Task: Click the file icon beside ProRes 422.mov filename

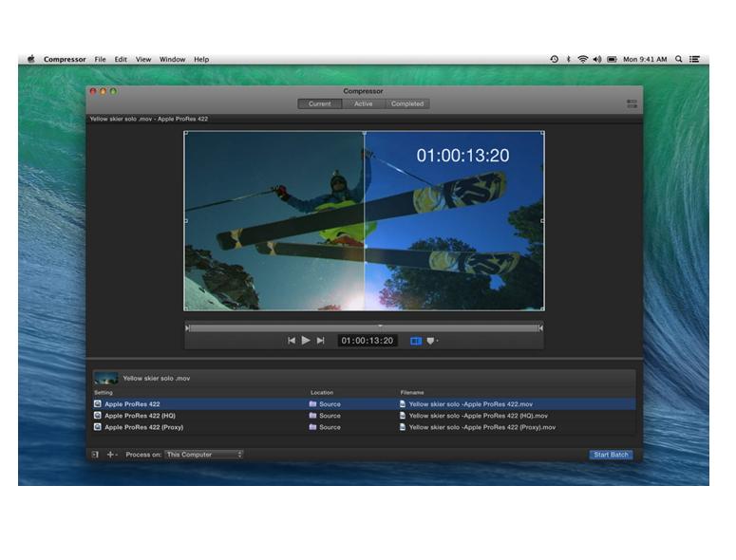Action: (x=403, y=403)
